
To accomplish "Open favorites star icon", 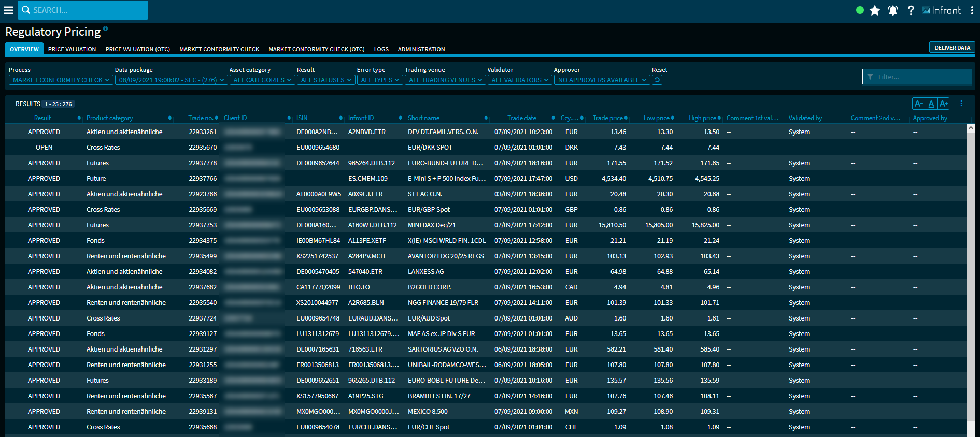I will click(875, 10).
